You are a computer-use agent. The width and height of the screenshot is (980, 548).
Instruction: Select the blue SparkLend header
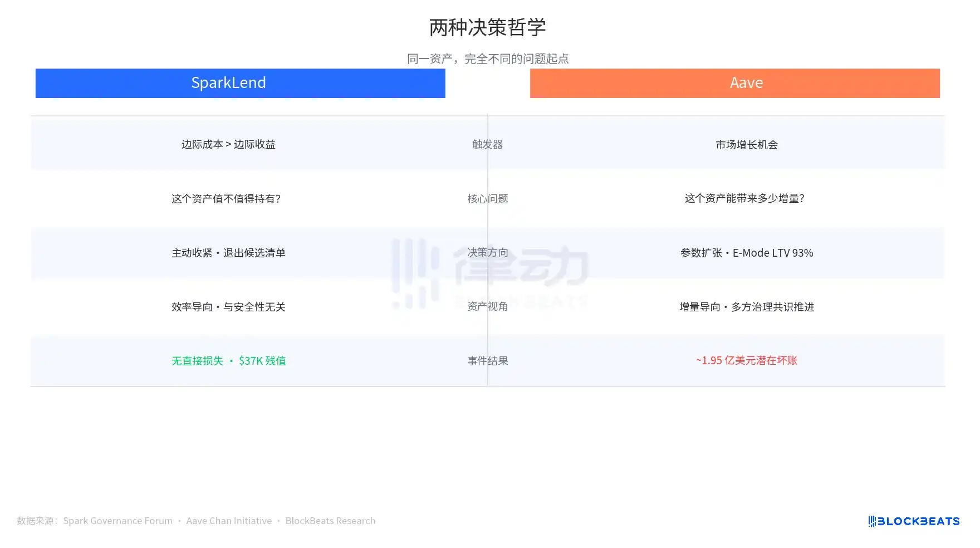[x=240, y=83]
